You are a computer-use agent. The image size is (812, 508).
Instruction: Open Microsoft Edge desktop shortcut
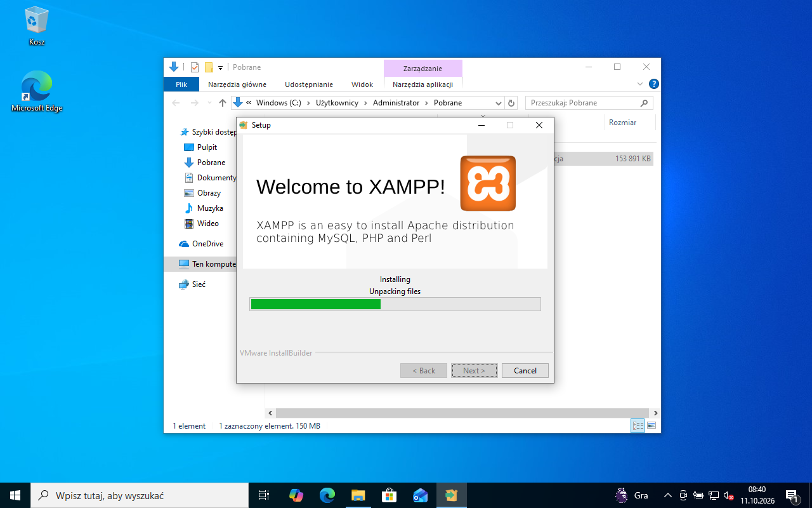click(37, 92)
